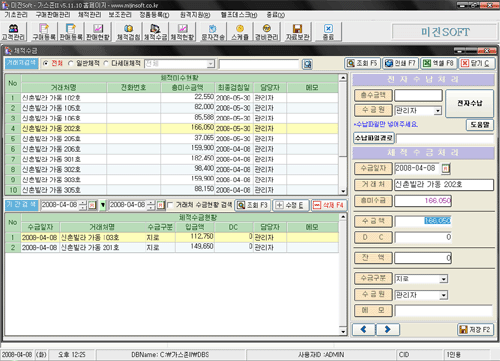The width and height of the screenshot is (500, 361).
Task: Click the 메모 memo input field
Action: tap(444, 311)
